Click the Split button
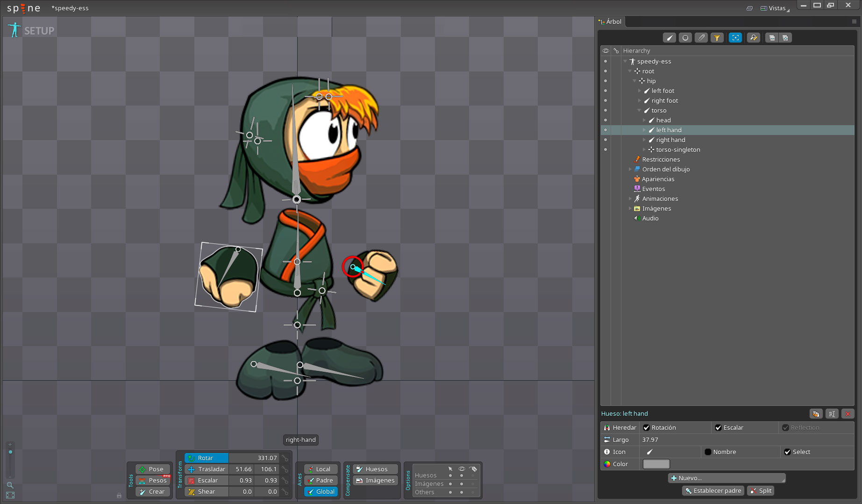Viewport: 862px width, 504px height. (x=761, y=490)
